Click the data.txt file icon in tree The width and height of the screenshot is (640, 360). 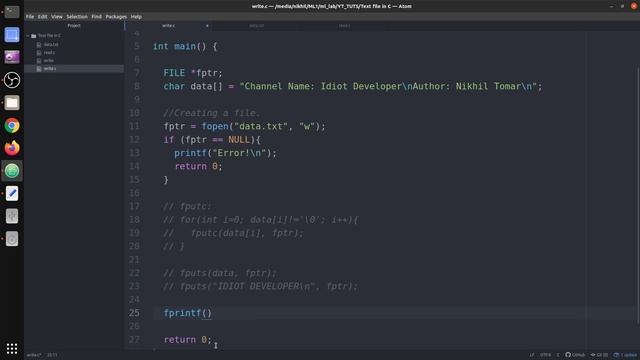click(x=39, y=44)
